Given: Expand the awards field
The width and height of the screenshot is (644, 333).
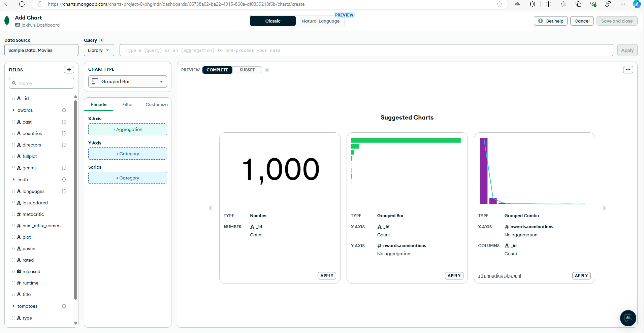Looking at the screenshot, I should click(x=13, y=110).
